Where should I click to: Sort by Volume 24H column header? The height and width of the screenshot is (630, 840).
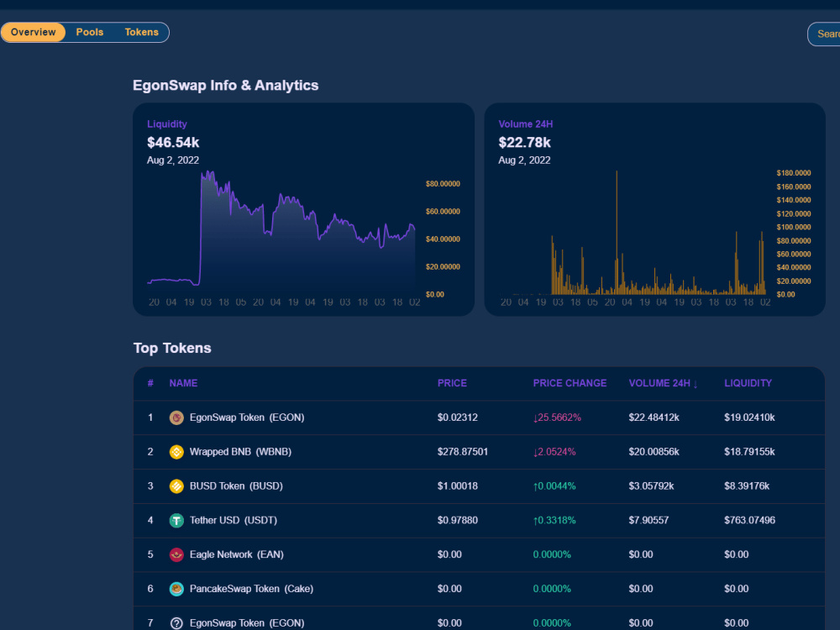click(664, 383)
